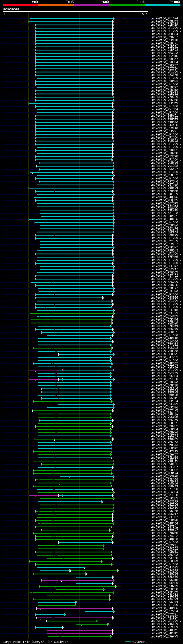The width and height of the screenshot is (183, 644).
Task: Click the UniRef100_B5Y4X5 label
Action: pos(164,410)
